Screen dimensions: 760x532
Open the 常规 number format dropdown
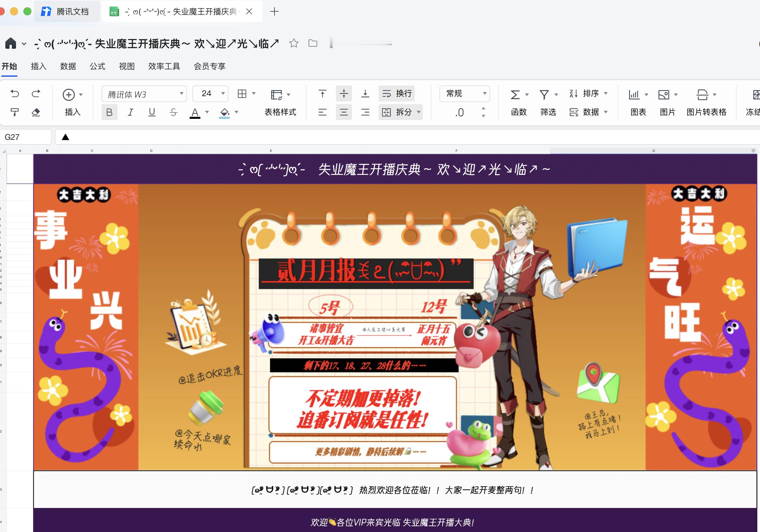point(465,94)
